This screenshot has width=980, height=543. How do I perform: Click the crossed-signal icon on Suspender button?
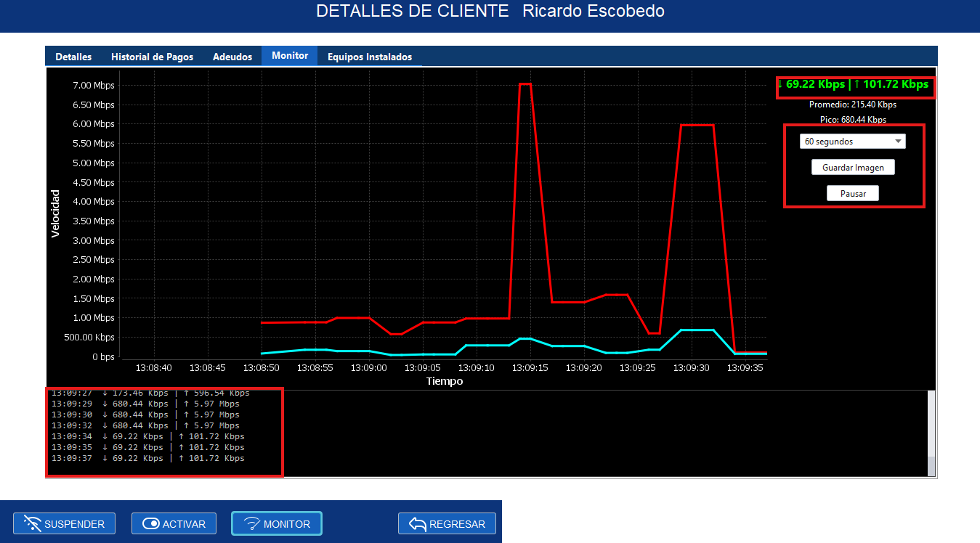point(31,523)
